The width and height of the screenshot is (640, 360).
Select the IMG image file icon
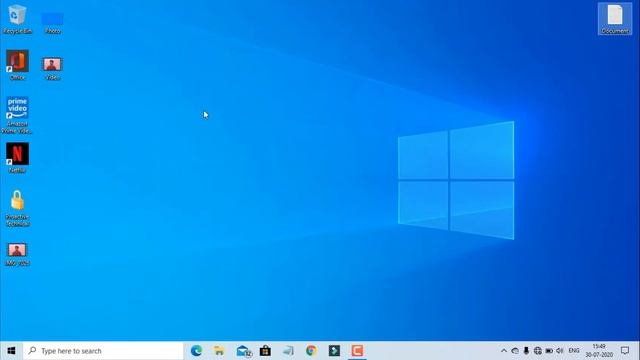point(17,255)
